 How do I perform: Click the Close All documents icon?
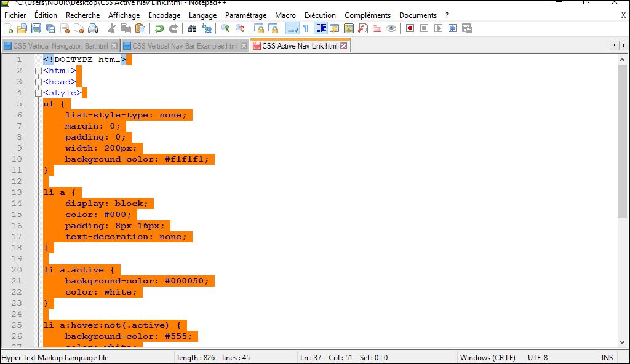tap(79, 28)
